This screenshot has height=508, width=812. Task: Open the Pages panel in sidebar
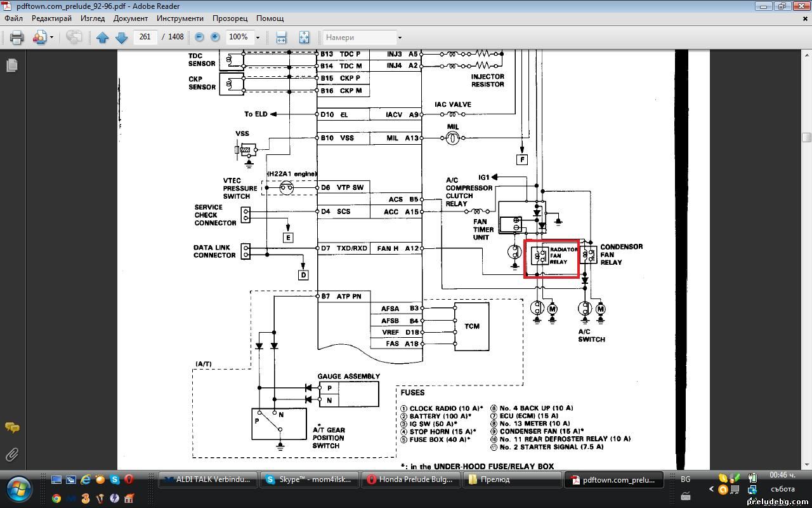[x=11, y=65]
